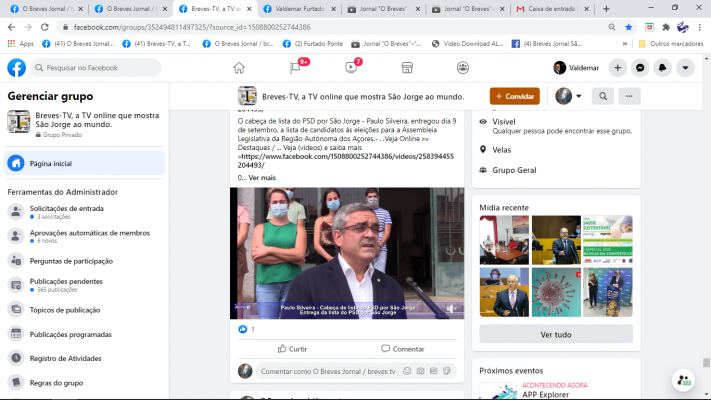Open the Groups icon in top navbar
The image size is (711, 400).
pos(463,68)
